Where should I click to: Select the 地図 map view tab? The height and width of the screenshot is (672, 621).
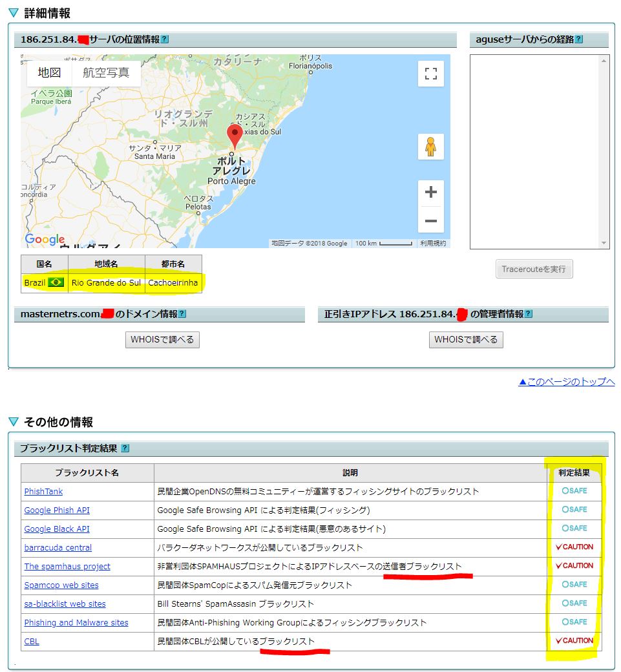tap(49, 73)
